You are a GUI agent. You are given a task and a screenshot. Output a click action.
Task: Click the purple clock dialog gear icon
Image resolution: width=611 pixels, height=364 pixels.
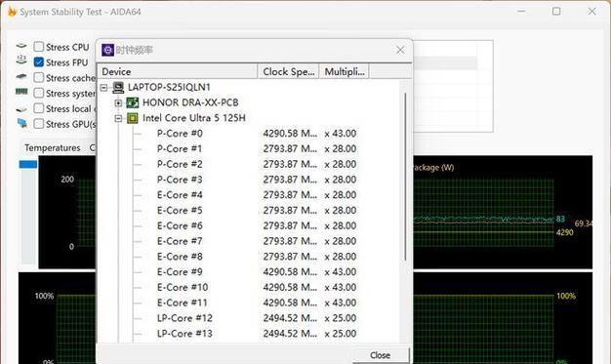point(107,50)
